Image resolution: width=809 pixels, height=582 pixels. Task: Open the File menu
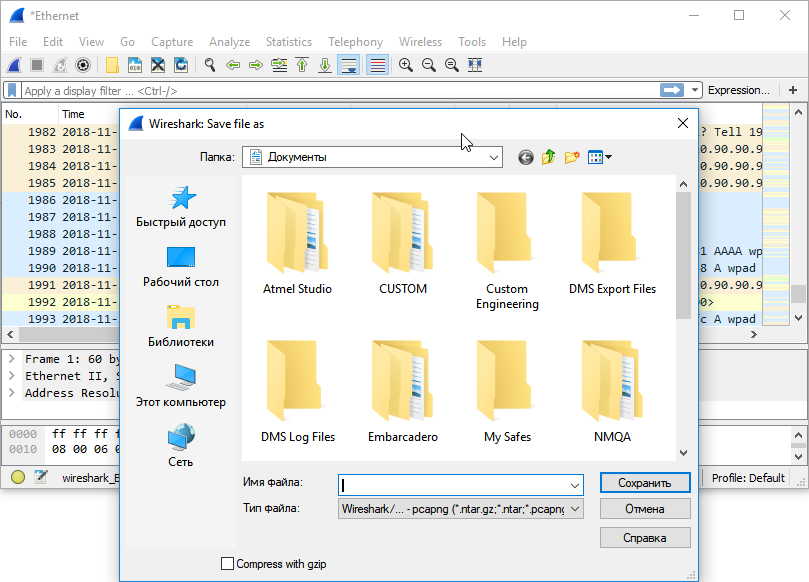pos(18,42)
